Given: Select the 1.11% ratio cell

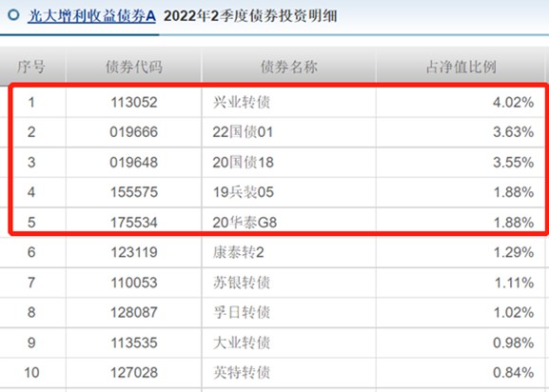Looking at the screenshot, I should tap(514, 283).
